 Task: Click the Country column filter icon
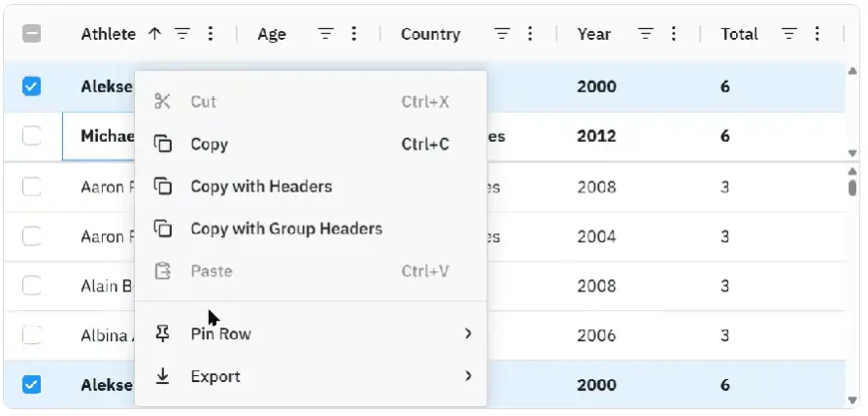502,34
